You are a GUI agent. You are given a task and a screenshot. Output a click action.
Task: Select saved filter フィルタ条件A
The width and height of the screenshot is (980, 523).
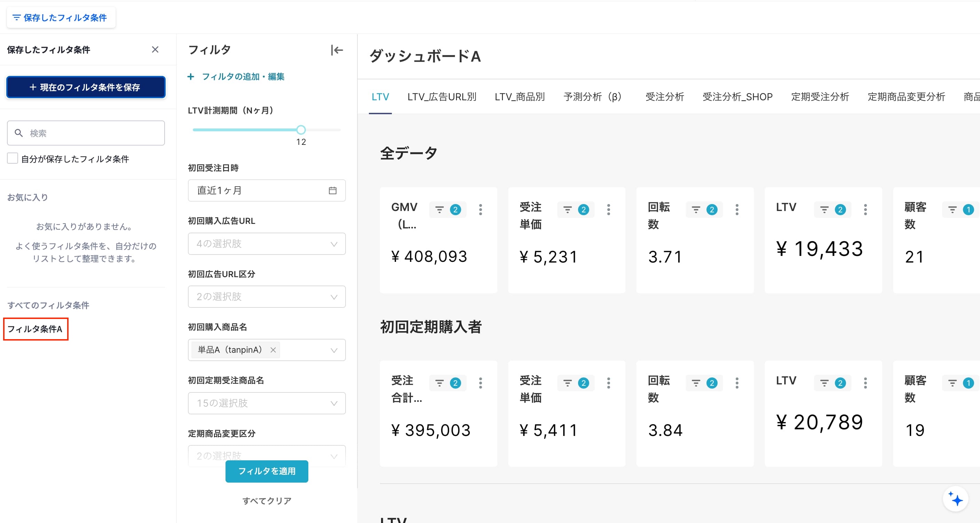35,329
